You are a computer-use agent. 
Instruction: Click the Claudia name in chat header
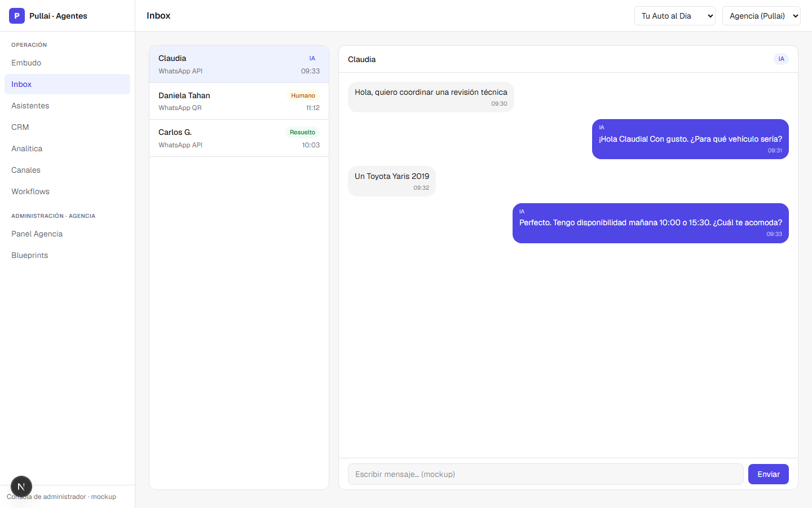361,59
